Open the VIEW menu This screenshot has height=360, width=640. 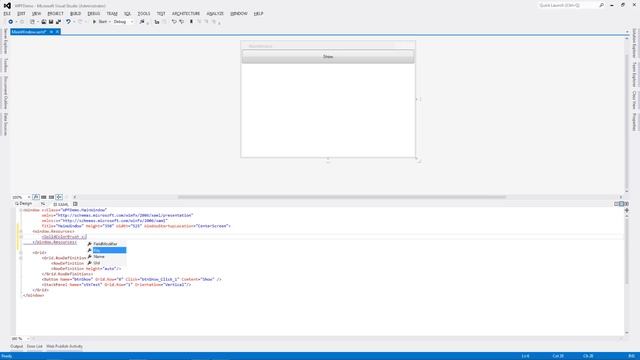[x=36, y=13]
